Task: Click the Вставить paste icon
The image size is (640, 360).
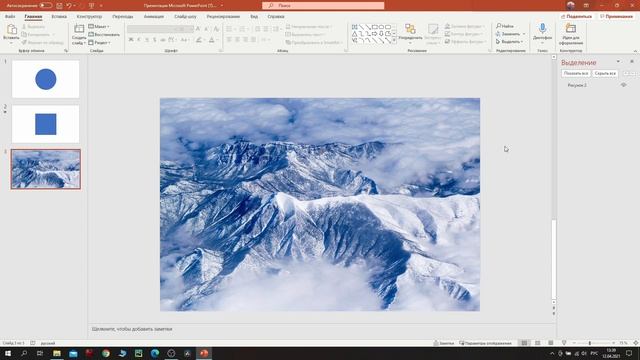Action: [x=12, y=29]
